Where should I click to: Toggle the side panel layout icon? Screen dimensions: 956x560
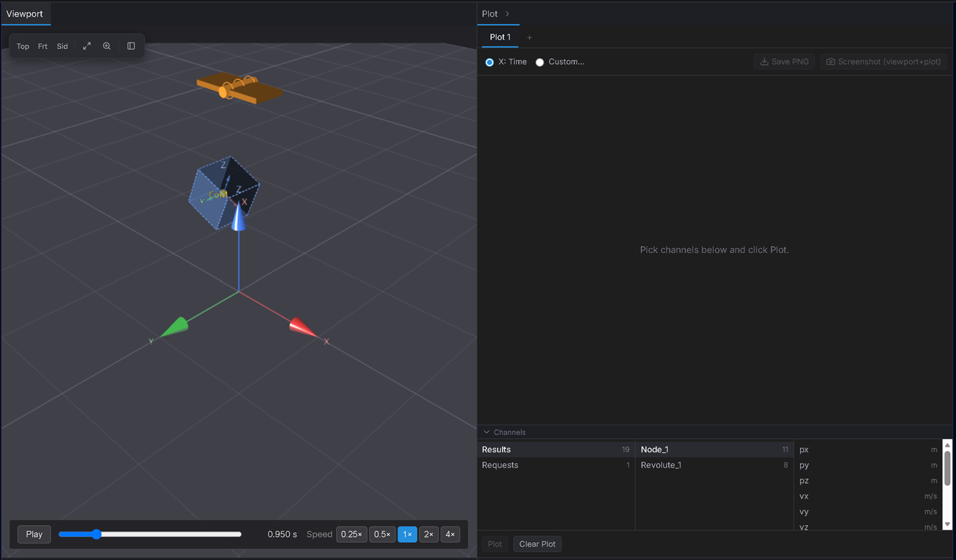pos(131,46)
